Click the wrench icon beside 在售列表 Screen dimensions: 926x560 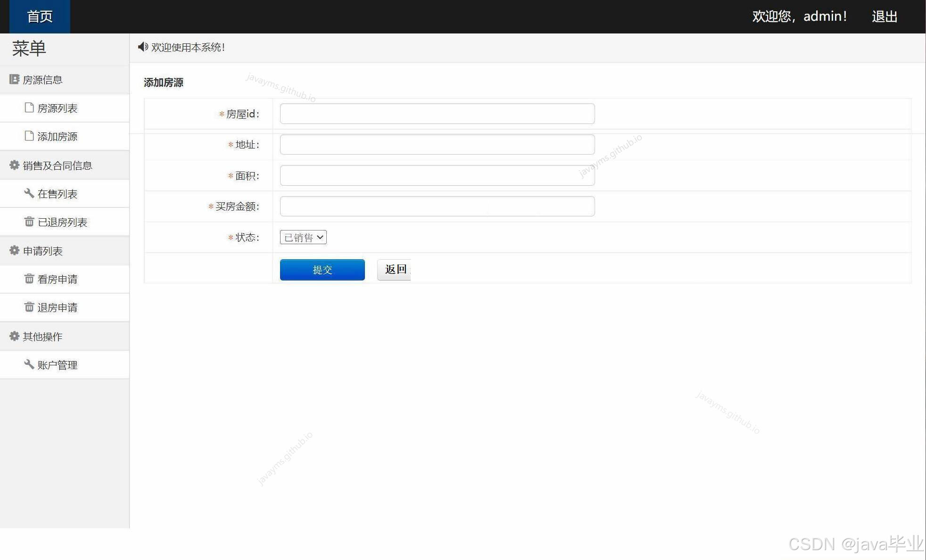tap(29, 193)
